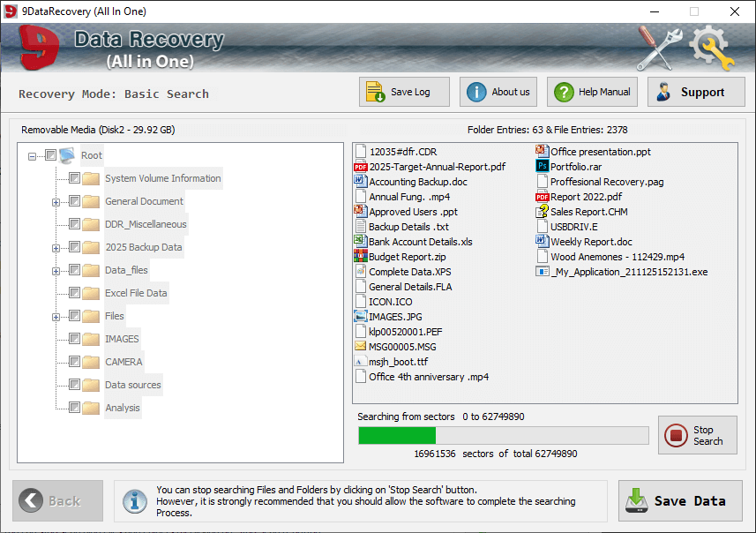This screenshot has width=756, height=533.
Task: Click the XPS icon of Complete Data.XPS
Action: tap(360, 271)
